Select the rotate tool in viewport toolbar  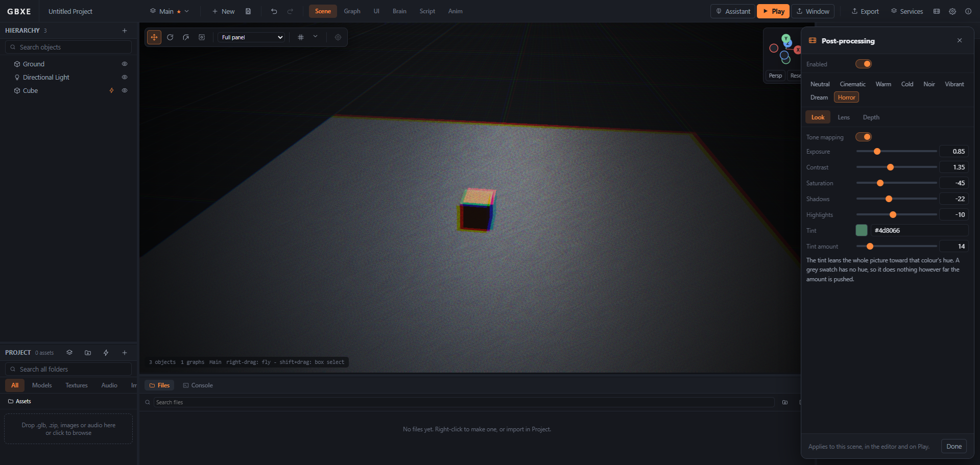point(170,37)
